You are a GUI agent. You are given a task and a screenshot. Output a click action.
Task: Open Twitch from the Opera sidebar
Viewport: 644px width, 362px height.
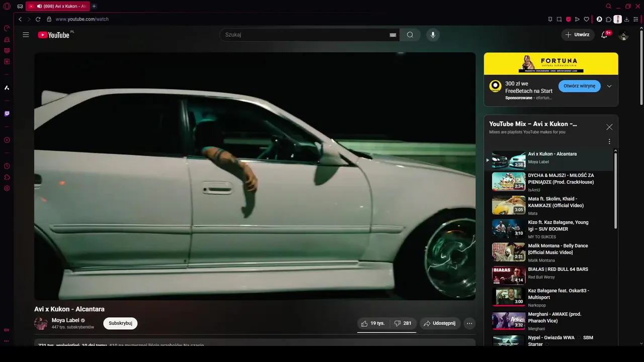tap(7, 114)
